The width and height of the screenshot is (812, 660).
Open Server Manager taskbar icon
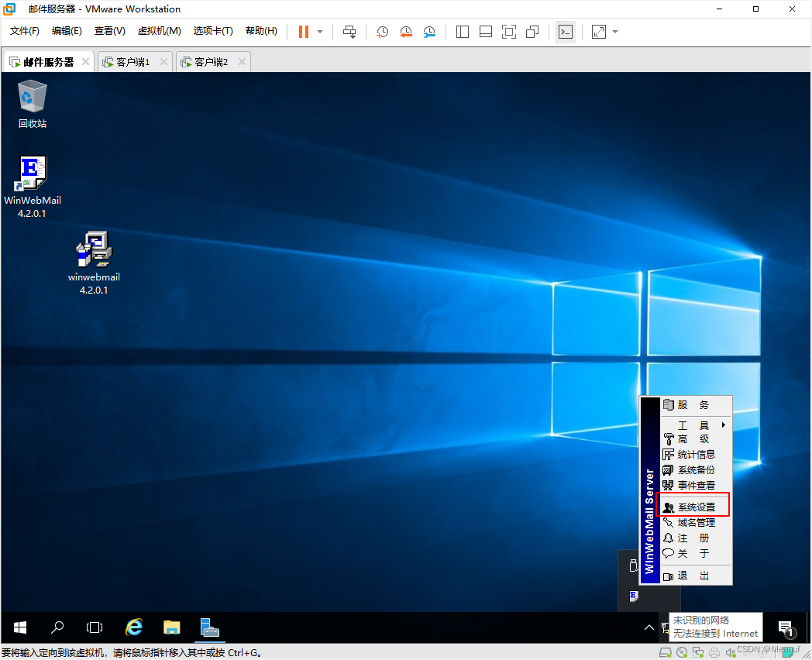209,628
